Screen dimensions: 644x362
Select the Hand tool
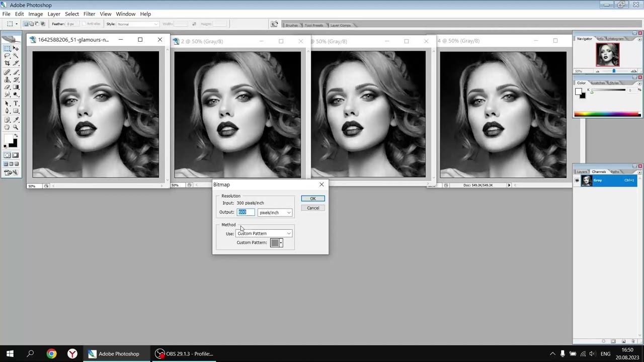[7, 127]
